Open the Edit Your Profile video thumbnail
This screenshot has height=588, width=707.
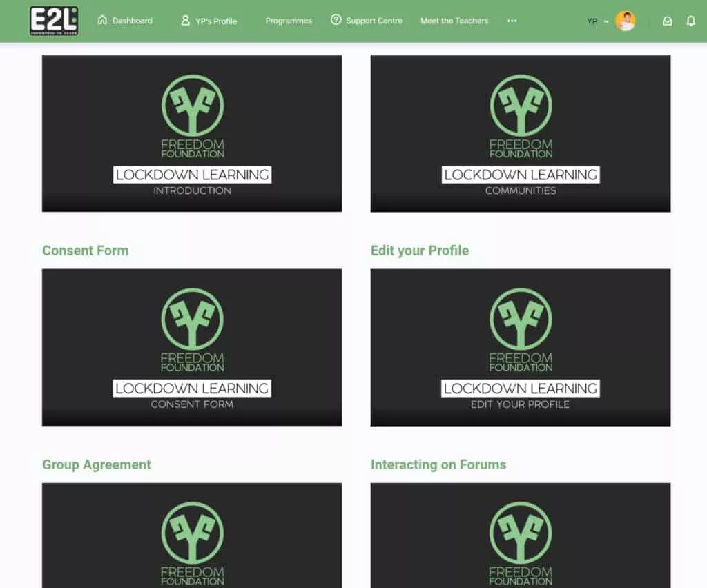[x=521, y=347]
